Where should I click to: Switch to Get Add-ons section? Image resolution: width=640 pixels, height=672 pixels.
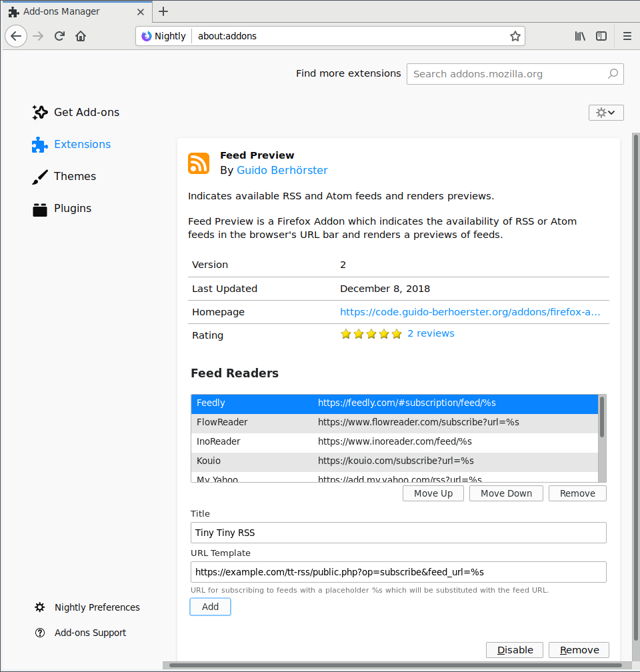tap(76, 112)
